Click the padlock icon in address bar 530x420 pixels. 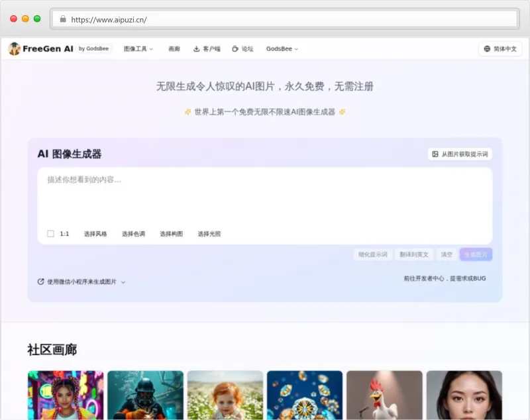[x=63, y=19]
